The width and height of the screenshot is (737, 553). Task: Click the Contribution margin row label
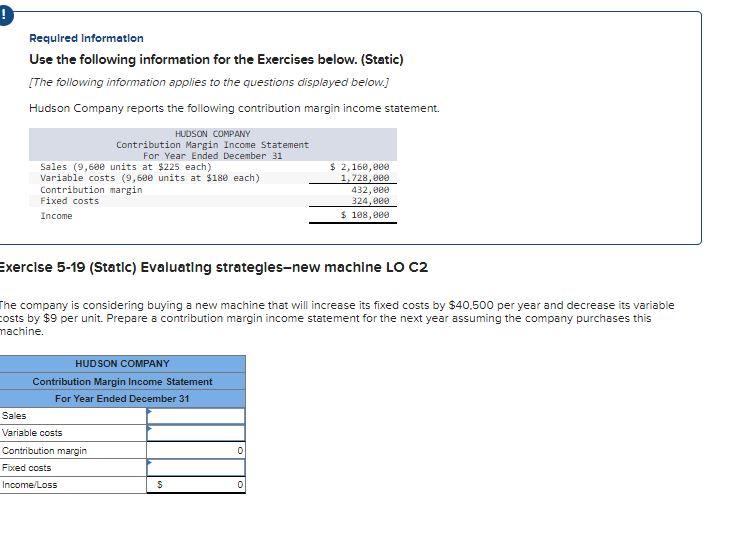(45, 451)
